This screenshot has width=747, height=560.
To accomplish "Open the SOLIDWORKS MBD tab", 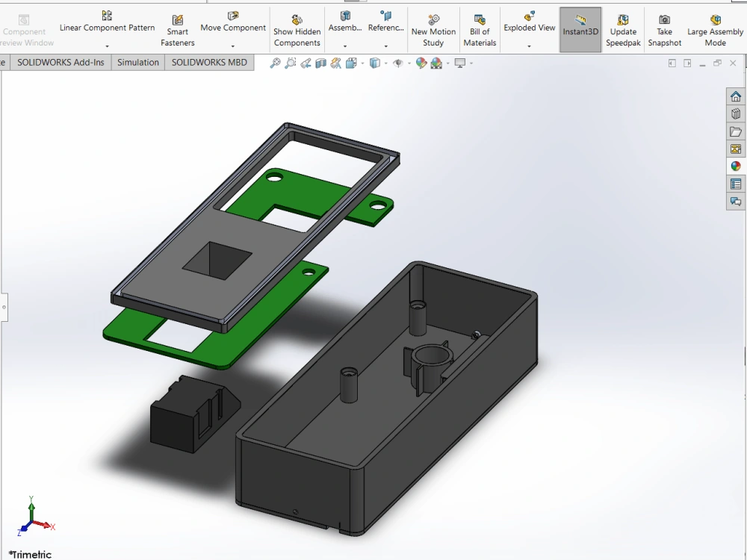I will pos(209,62).
